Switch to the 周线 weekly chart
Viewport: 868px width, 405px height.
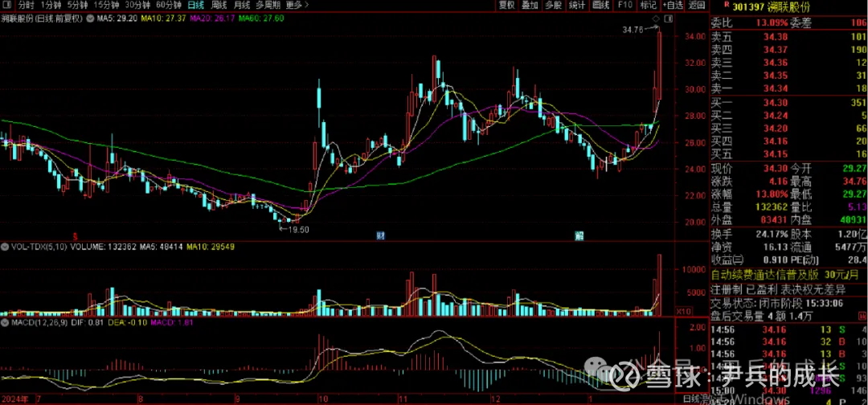(x=219, y=5)
